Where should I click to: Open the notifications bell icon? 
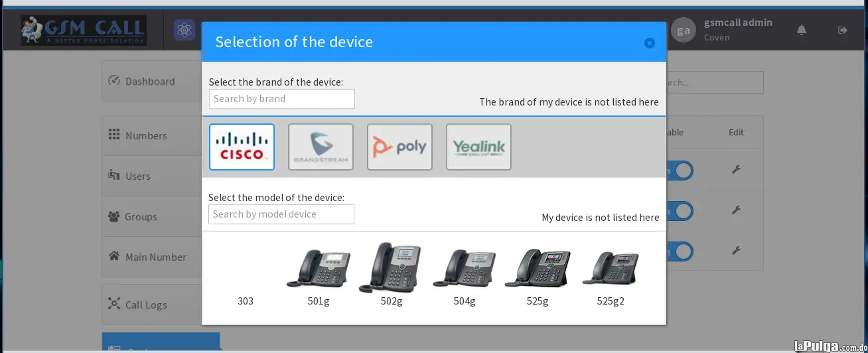tap(802, 30)
